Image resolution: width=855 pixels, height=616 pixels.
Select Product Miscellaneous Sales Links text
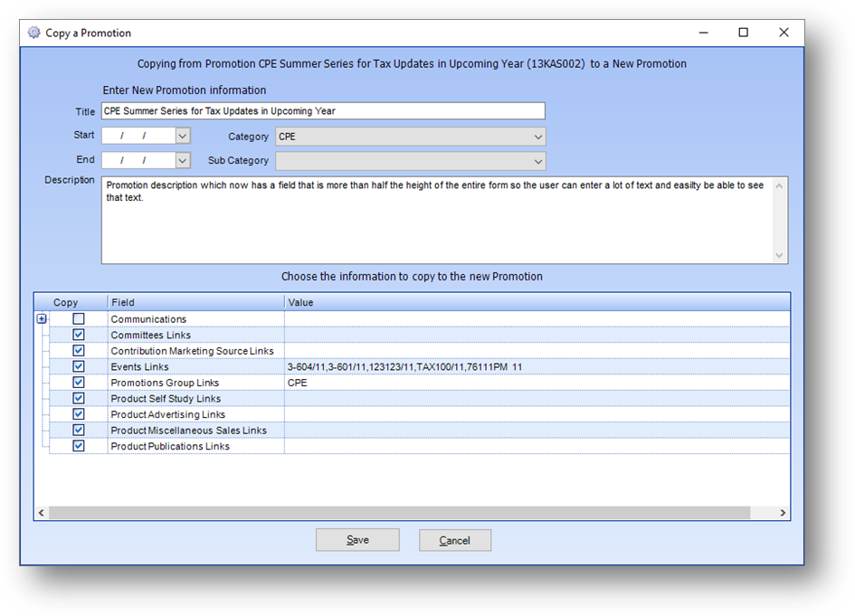tap(189, 430)
